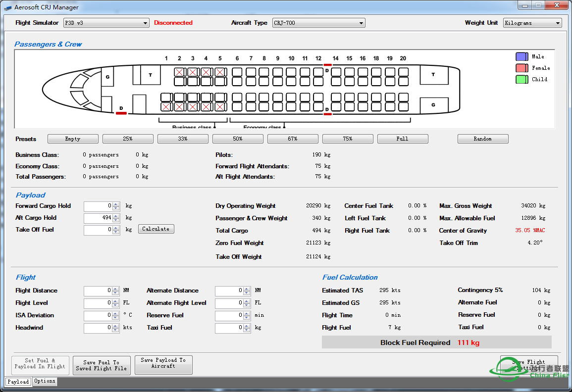Image resolution: width=572 pixels, height=392 pixels.
Task: Click the Child green legend swatch
Action: 521,79
